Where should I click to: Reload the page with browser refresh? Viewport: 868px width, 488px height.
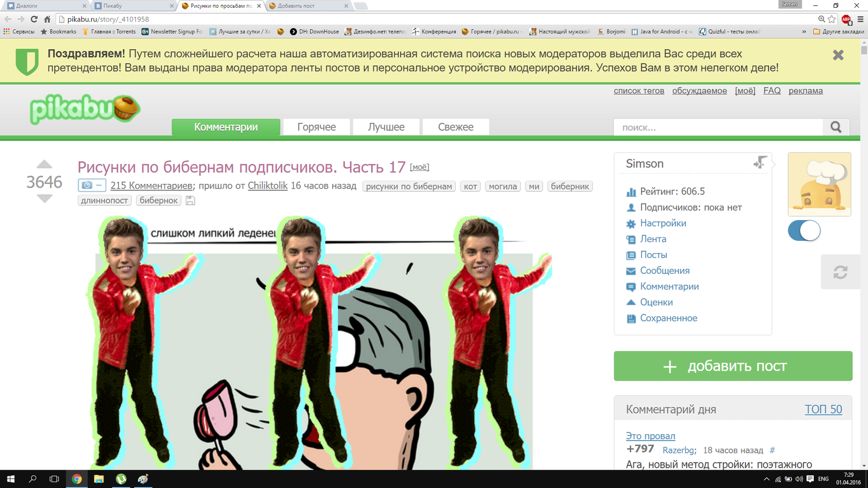[x=34, y=19]
